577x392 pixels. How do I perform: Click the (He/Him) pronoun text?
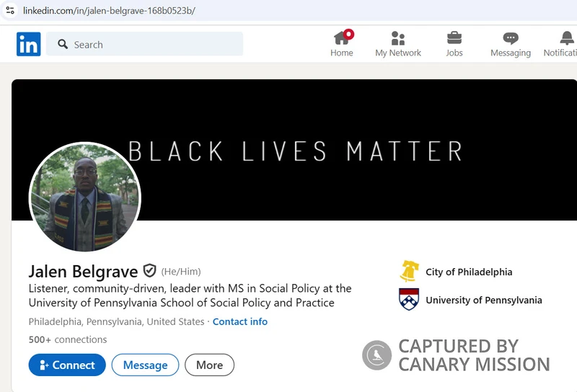tap(181, 272)
